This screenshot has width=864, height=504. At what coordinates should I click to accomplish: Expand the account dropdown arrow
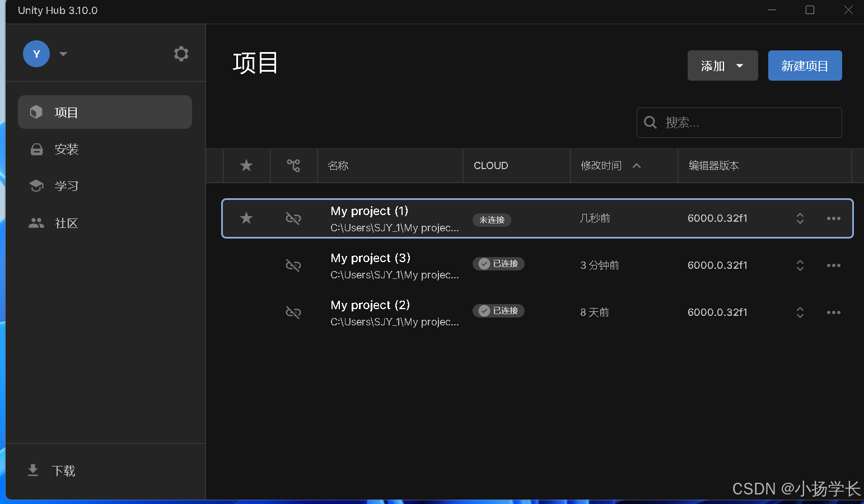(x=63, y=54)
